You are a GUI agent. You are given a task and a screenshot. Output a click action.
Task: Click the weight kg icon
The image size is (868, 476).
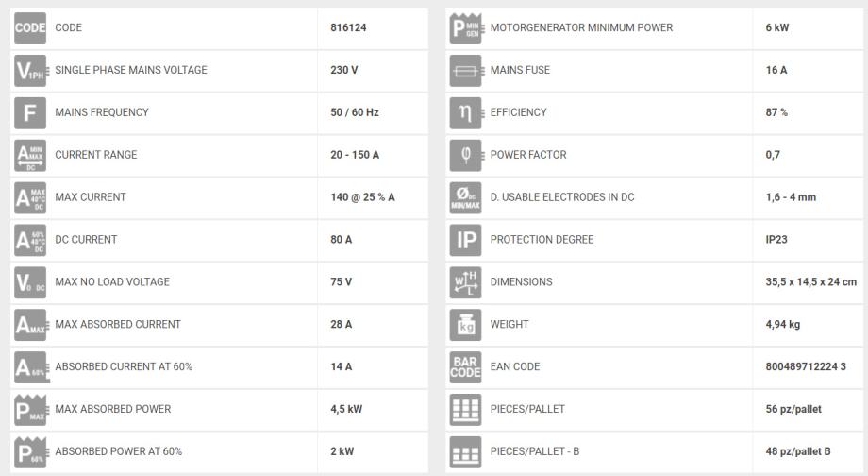[467, 324]
